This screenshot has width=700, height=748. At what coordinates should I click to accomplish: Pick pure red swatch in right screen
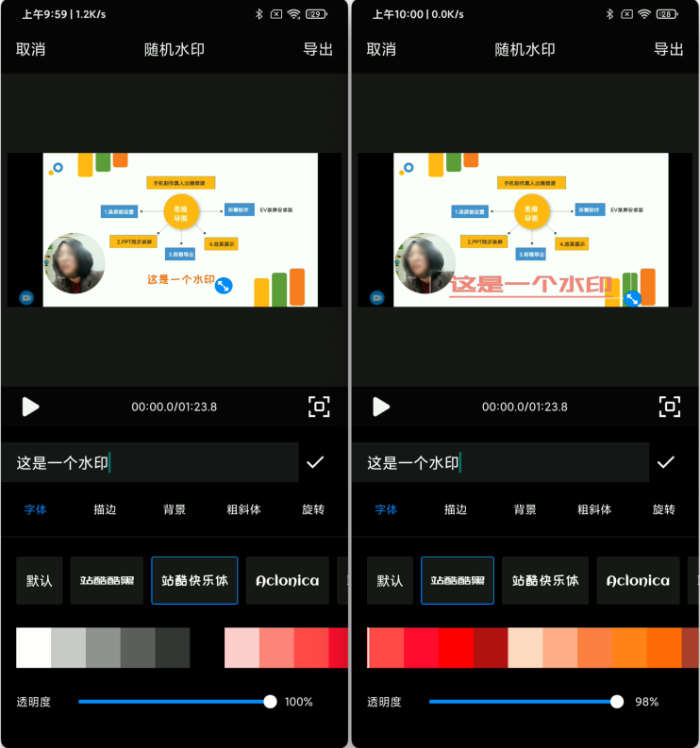456,647
